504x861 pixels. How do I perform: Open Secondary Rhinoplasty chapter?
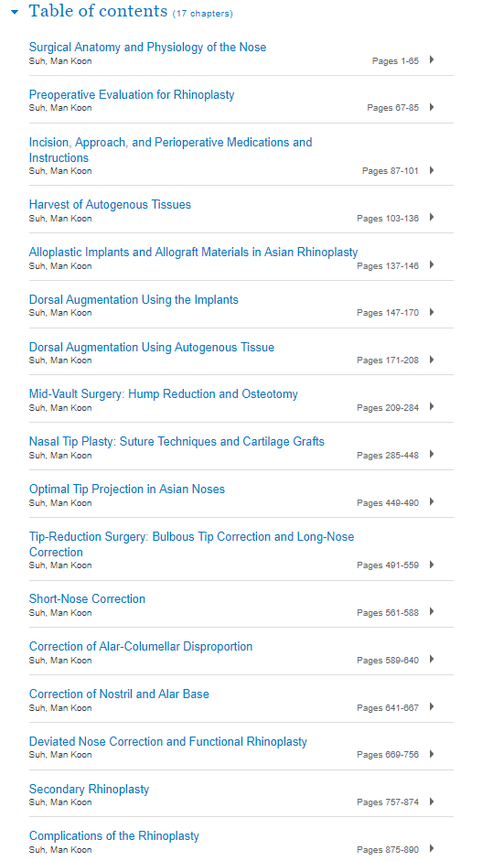[89, 789]
